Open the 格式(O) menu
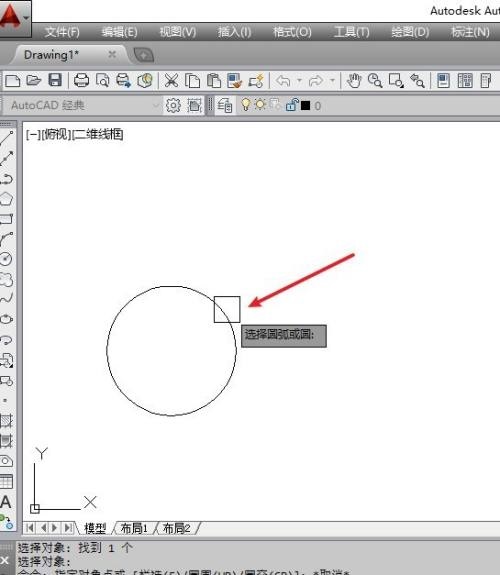Viewport: 500px width, 575px height. pos(292,32)
